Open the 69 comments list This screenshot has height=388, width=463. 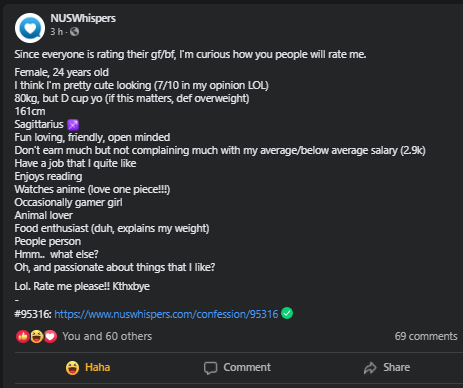(x=426, y=336)
